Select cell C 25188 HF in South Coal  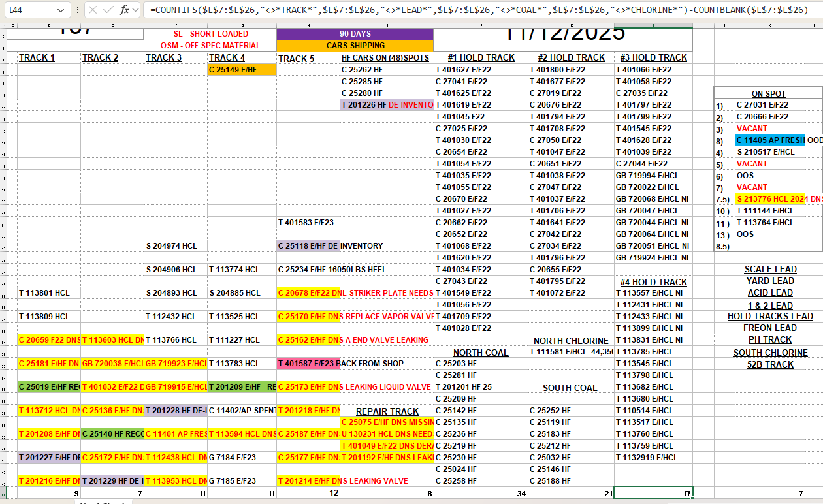[x=571, y=480]
